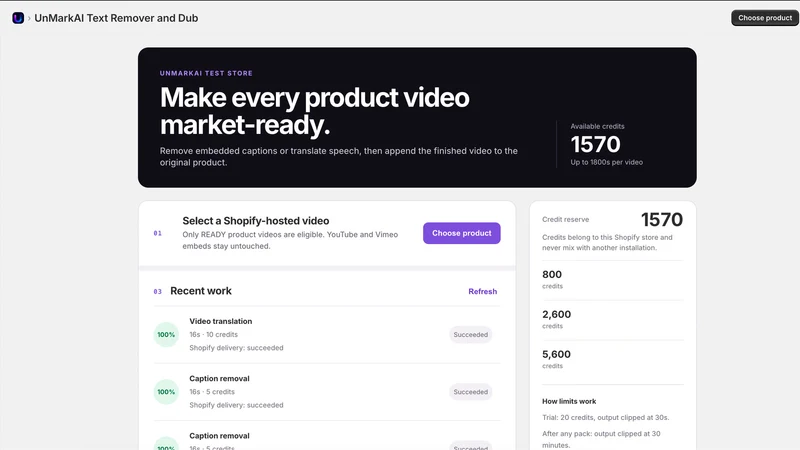Viewport: 800px width, 450px height.
Task: Click the Available credits 1570 value in banner
Action: coord(595,144)
